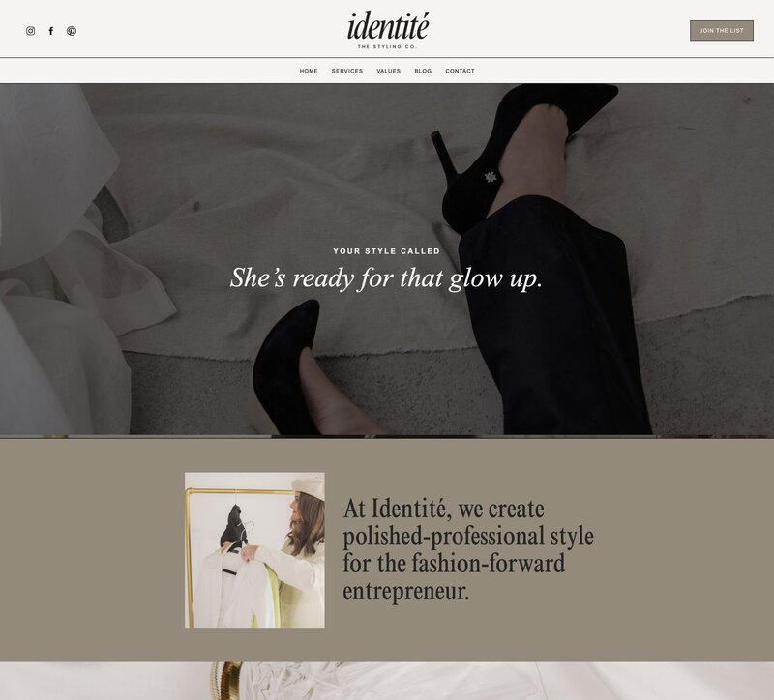Click THE STYLING CO. tagline under logo
Viewport: 774px width, 700px height.
(x=388, y=46)
